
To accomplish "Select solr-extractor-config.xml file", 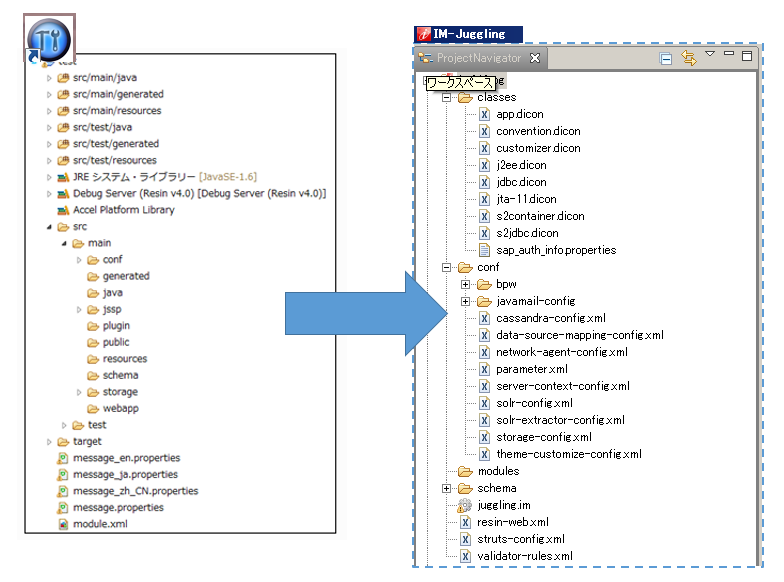I will click(x=560, y=420).
